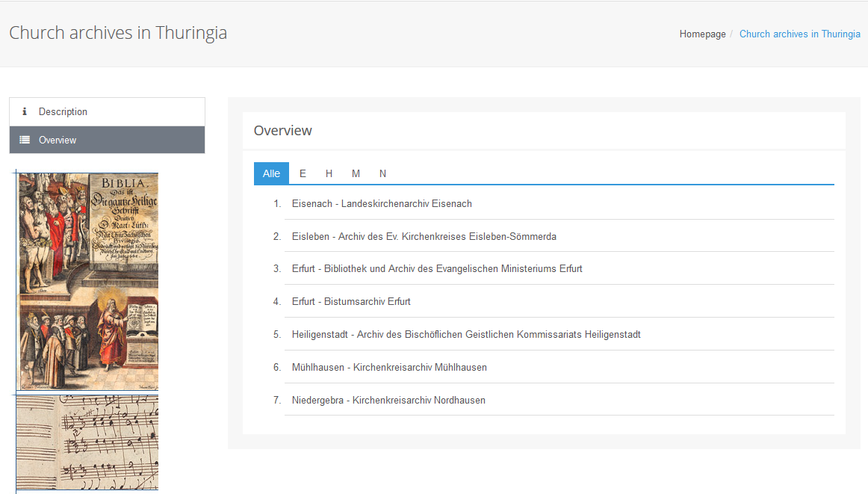Screen dimensions: 868x494
Task: Open Eisenach - Landeskirchenarchiv Eisenach entry
Action: point(382,203)
